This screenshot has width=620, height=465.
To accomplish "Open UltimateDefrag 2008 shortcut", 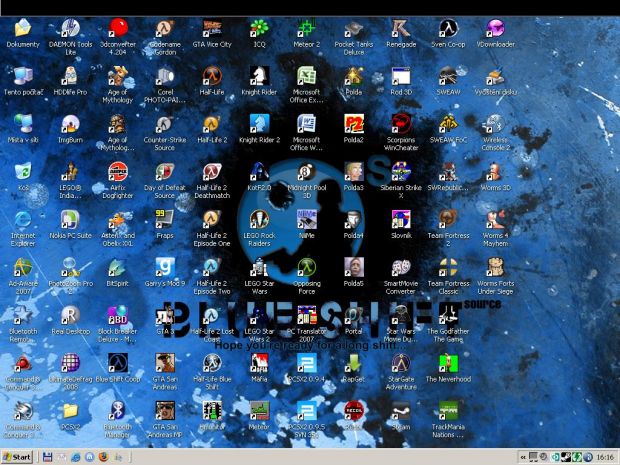I will point(70,363).
